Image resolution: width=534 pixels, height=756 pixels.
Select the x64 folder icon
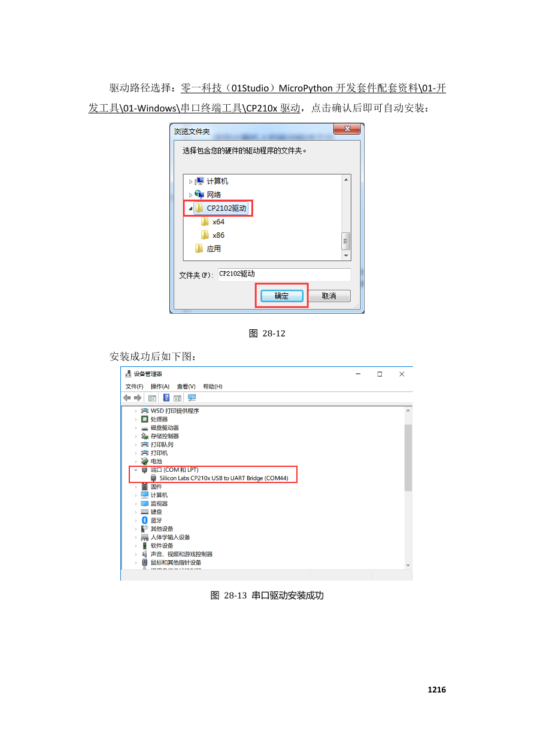click(x=205, y=221)
